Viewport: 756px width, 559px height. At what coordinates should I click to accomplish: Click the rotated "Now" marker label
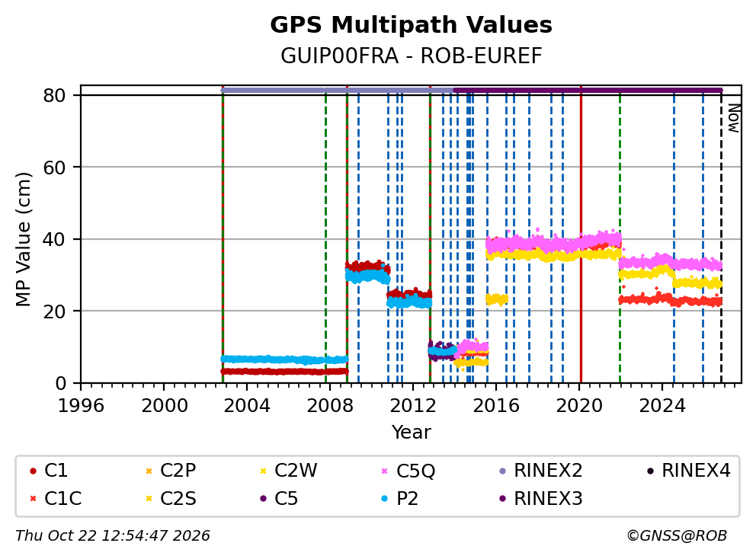point(733,119)
